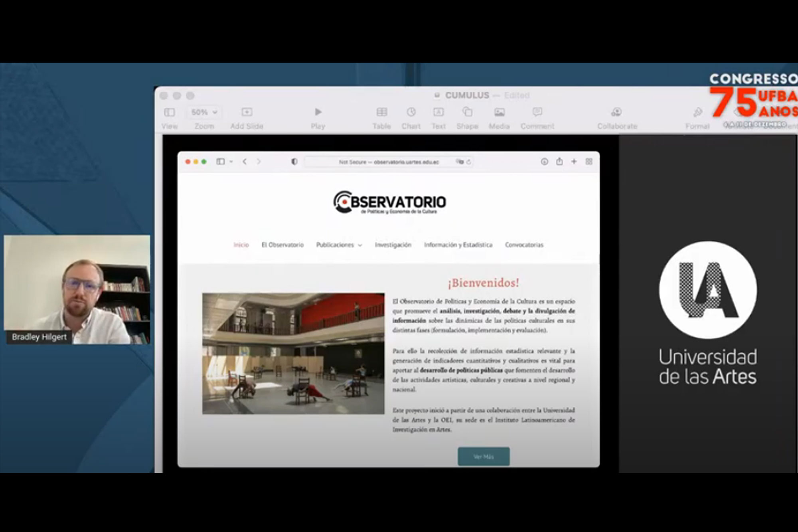Open the Collaborate option
Image resolution: width=798 pixels, height=532 pixels.
pyautogui.click(x=617, y=112)
